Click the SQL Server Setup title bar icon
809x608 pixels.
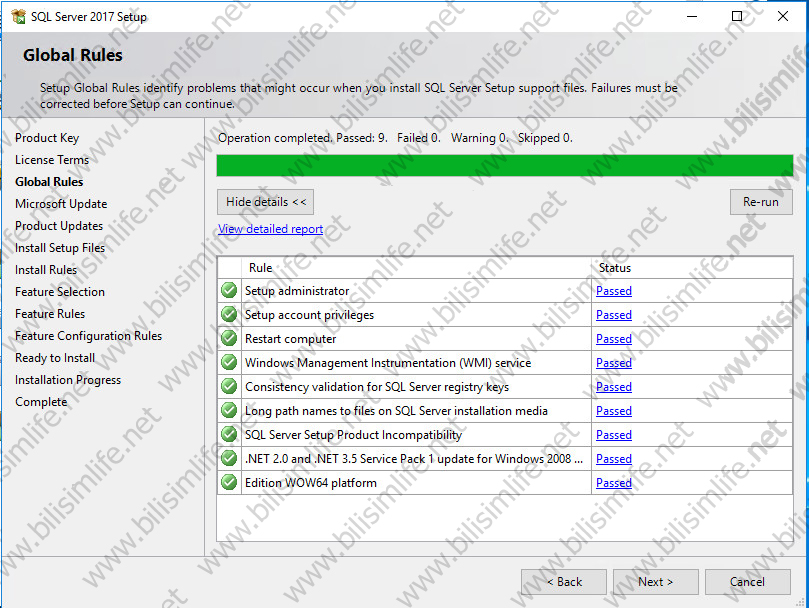[x=19, y=16]
